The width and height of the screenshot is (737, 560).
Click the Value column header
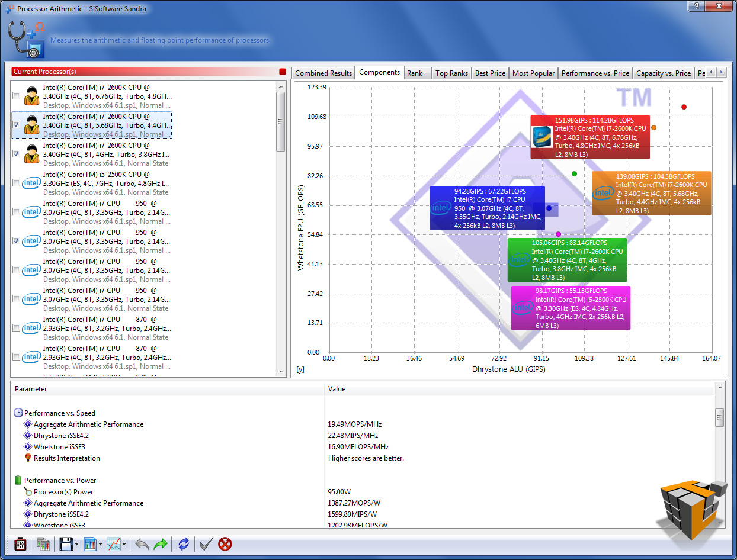(x=520, y=389)
